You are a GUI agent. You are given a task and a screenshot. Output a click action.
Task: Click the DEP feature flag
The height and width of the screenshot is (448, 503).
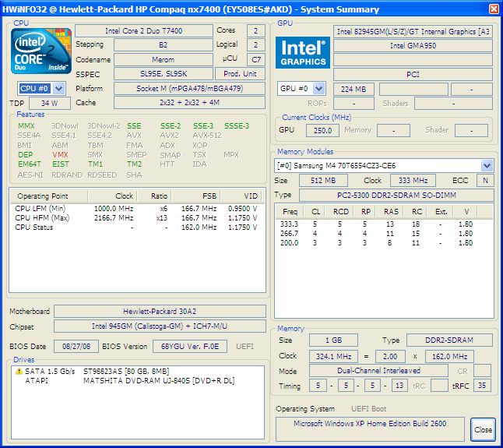[25, 155]
